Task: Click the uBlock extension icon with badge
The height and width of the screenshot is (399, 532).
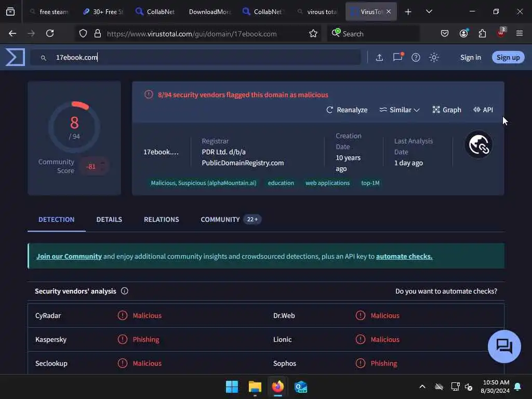Action: 501,33
